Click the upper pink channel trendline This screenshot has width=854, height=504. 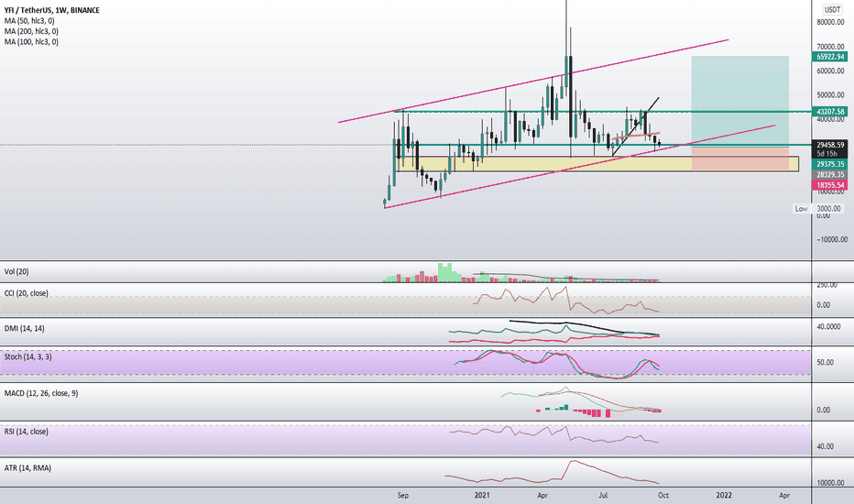533,81
